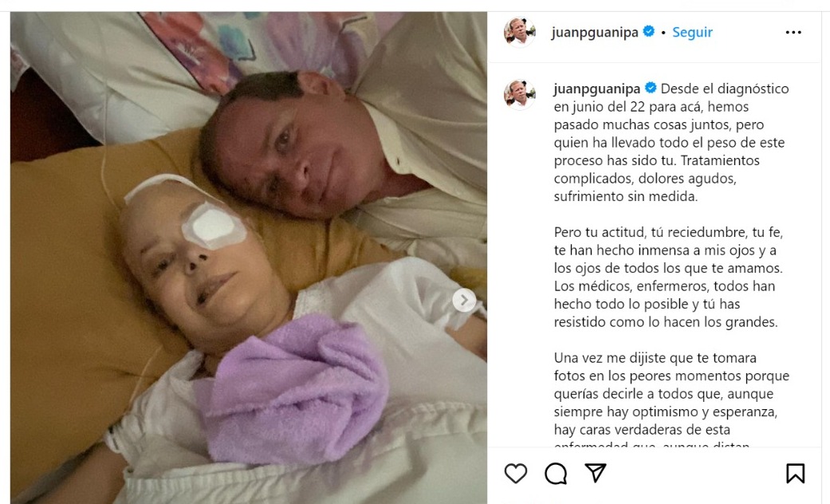Click the caption profile avatar
The width and height of the screenshot is (830, 504).
[519, 94]
